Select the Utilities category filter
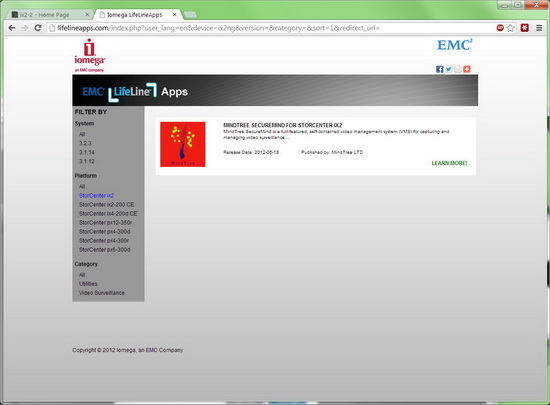 pyautogui.click(x=88, y=284)
